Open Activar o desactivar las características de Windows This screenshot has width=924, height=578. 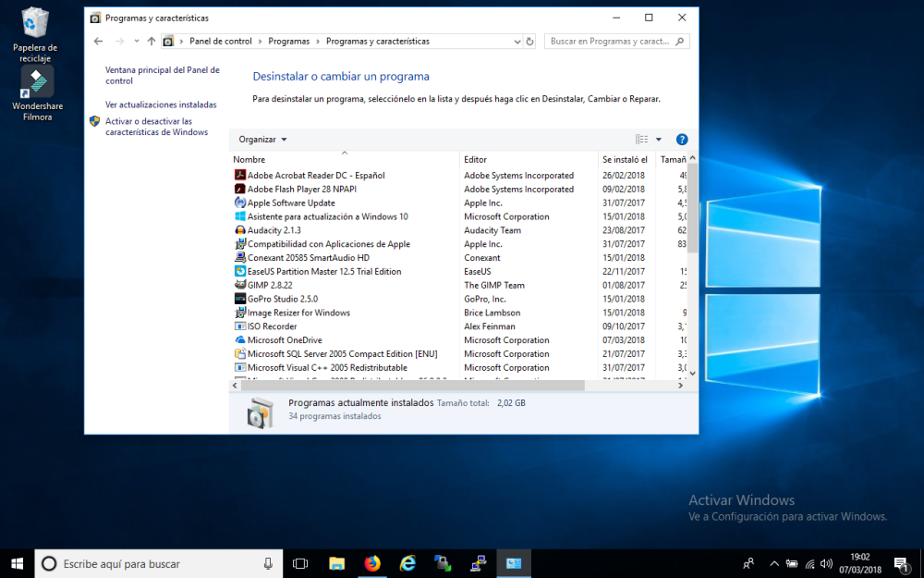(156, 127)
